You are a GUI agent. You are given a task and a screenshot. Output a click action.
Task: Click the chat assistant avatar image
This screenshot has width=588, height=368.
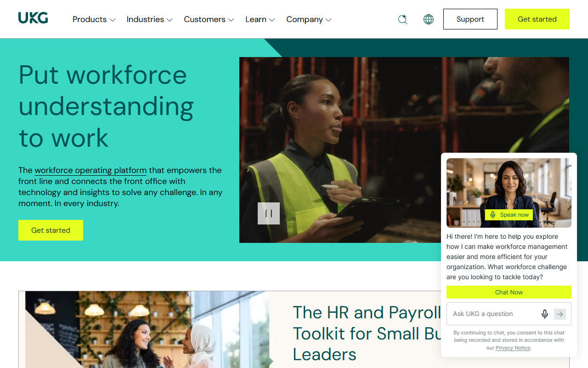[509, 193]
